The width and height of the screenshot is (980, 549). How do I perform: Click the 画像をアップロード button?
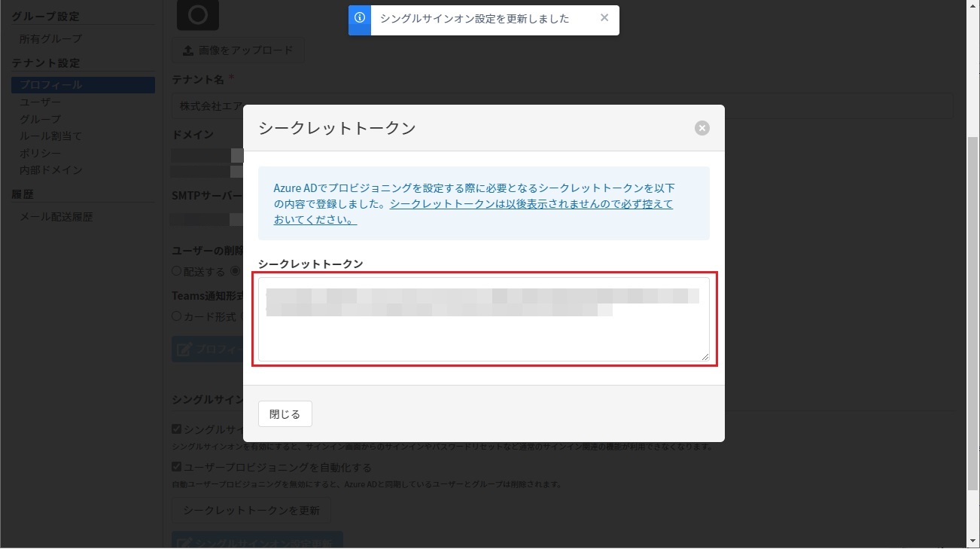(x=238, y=50)
